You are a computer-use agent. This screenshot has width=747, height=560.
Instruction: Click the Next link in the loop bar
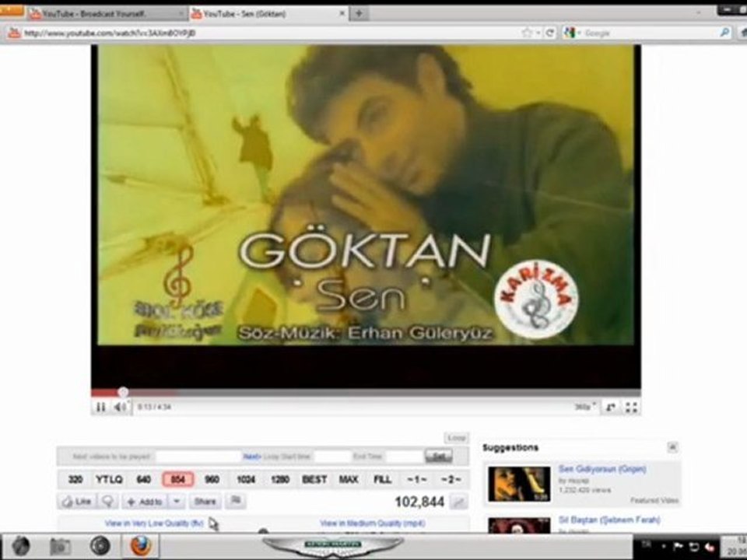coord(251,457)
